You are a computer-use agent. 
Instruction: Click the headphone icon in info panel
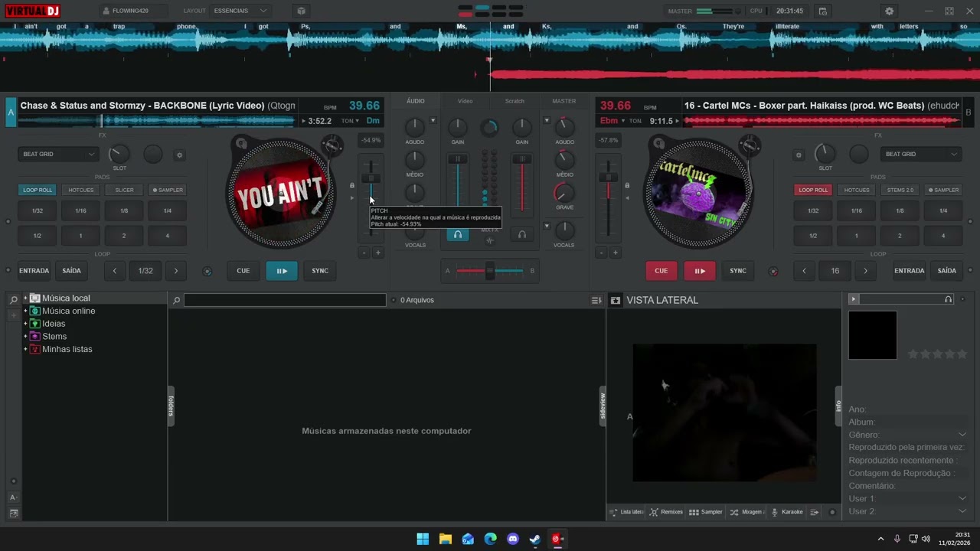click(x=949, y=299)
